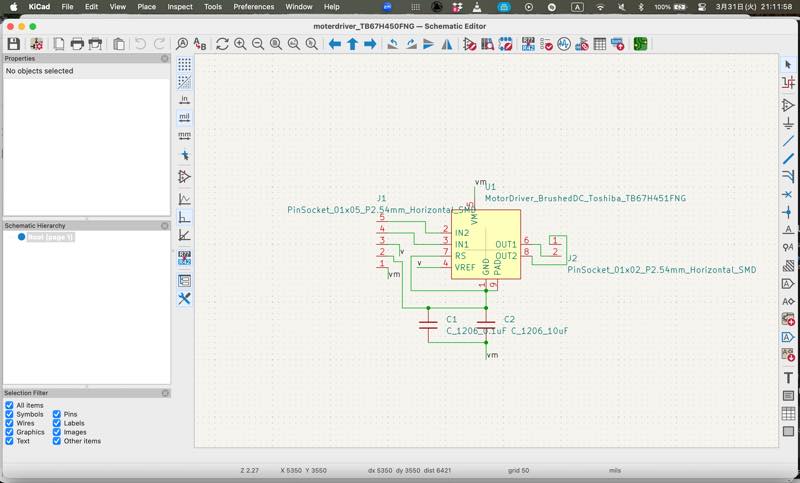Select the Add Text tool
Image resolution: width=800 pixels, height=483 pixels.
[788, 378]
